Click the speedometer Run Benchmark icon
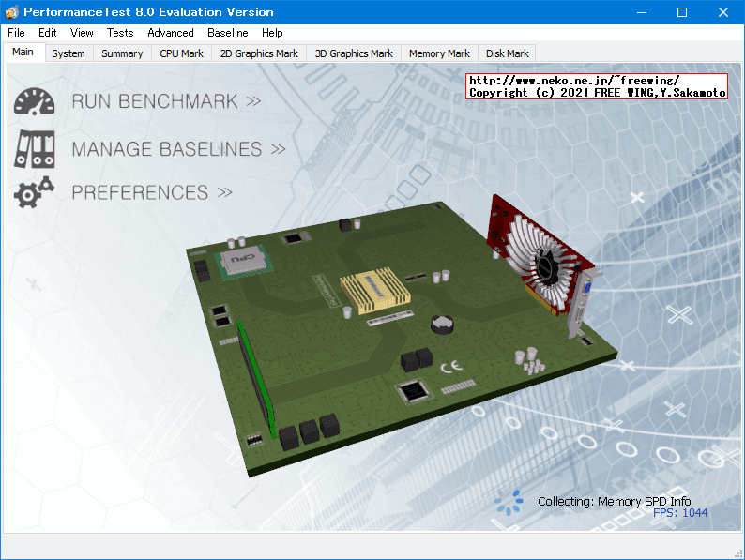This screenshot has width=745, height=560. tap(34, 101)
